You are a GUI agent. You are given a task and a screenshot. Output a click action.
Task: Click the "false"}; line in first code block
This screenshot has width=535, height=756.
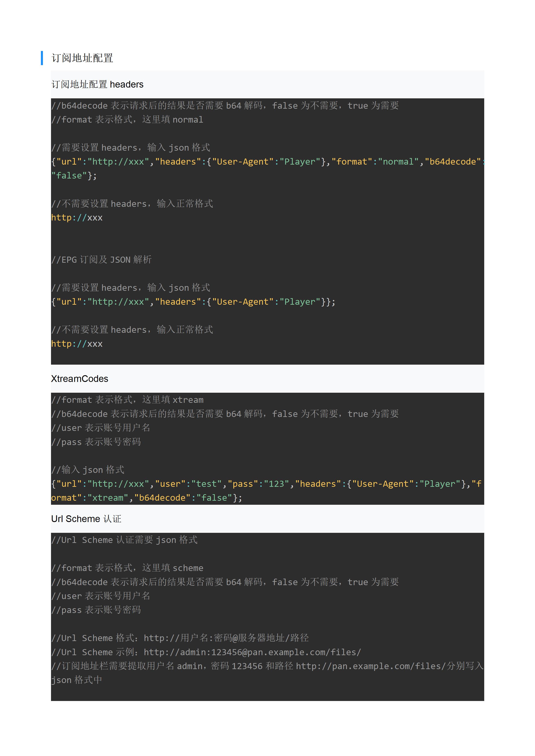coord(74,176)
